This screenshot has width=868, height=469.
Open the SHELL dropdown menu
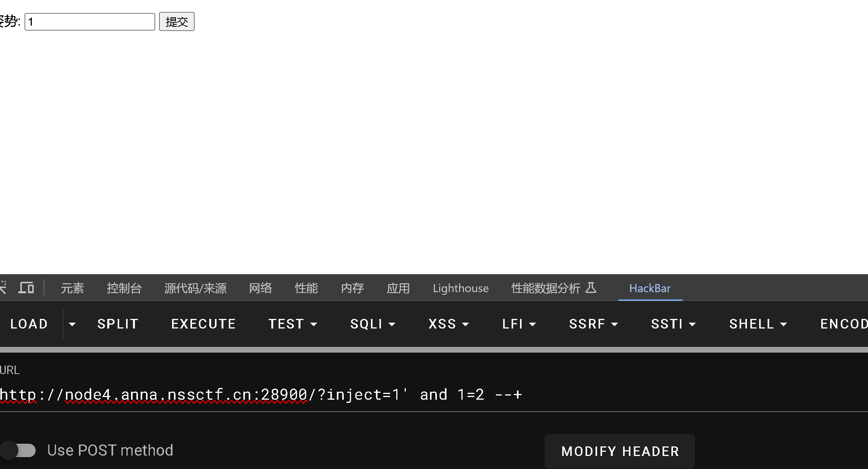pyautogui.click(x=758, y=324)
